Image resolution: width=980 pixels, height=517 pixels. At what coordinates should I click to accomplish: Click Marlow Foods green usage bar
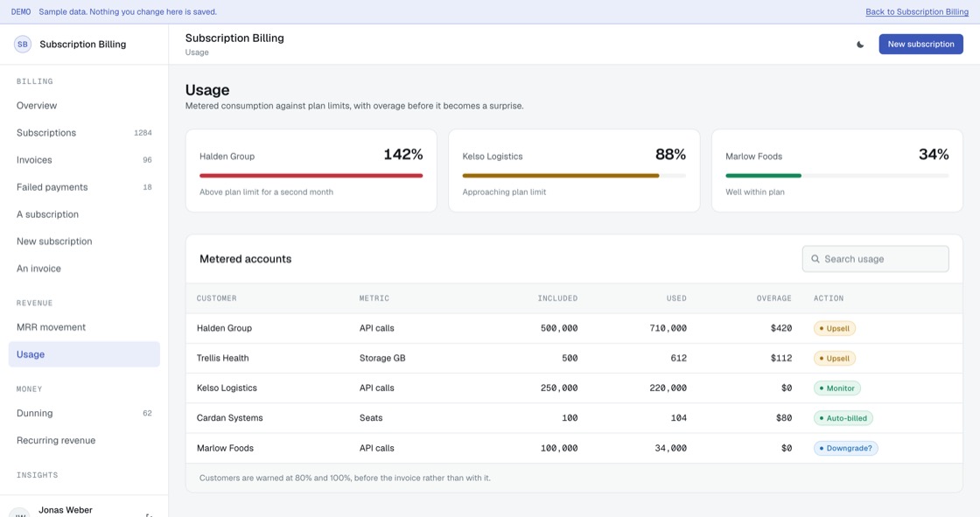763,176
